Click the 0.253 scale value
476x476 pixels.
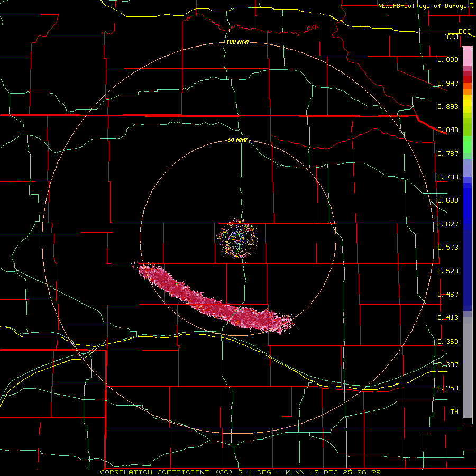pos(448,388)
